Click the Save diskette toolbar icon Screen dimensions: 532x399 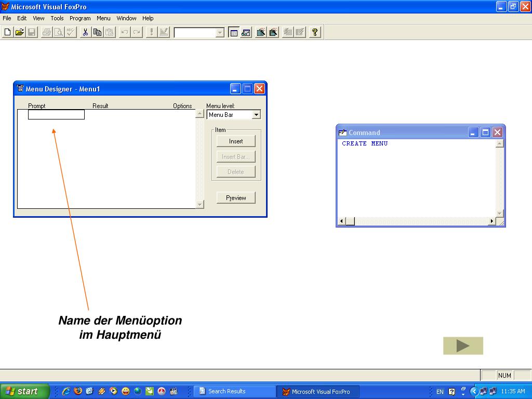[32, 32]
